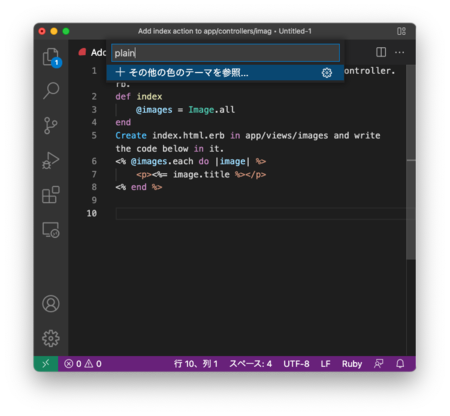This screenshot has width=450, height=416.
Task: Select その他の色のテーマを参照 entry
Action: tap(225, 72)
